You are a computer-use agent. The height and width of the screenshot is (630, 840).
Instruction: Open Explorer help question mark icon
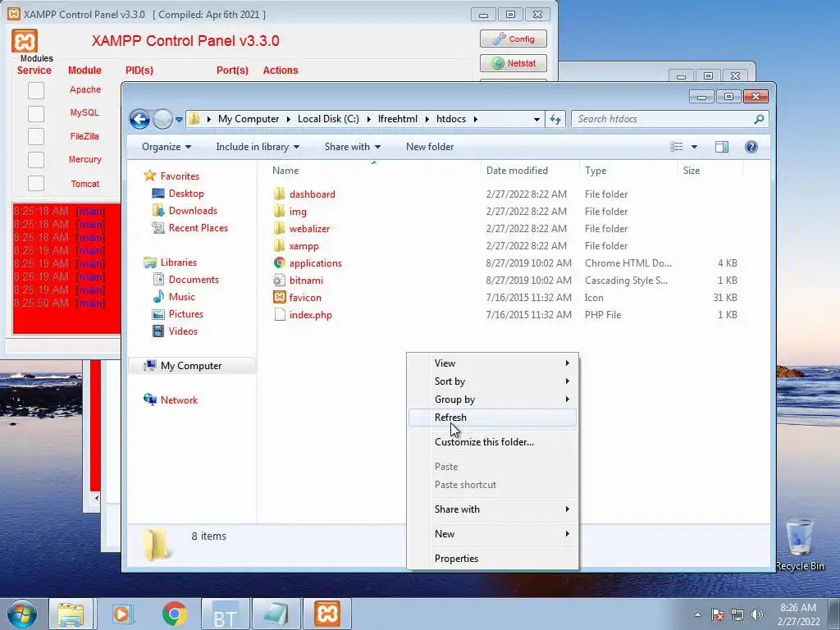point(751,147)
